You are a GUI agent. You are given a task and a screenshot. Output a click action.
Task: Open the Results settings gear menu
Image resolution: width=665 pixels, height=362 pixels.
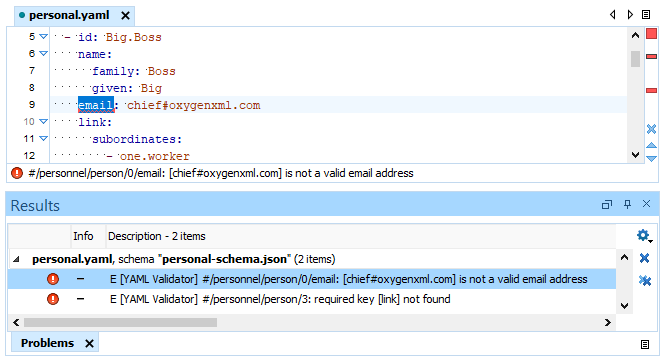[644, 235]
